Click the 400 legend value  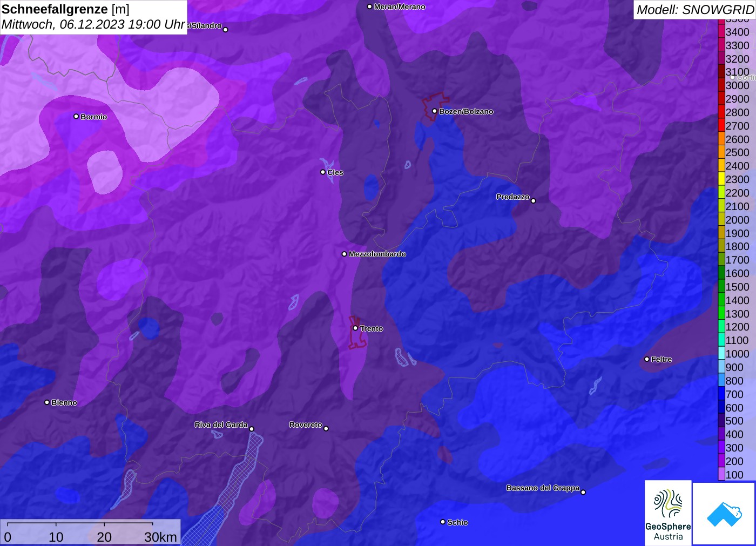[x=734, y=434]
